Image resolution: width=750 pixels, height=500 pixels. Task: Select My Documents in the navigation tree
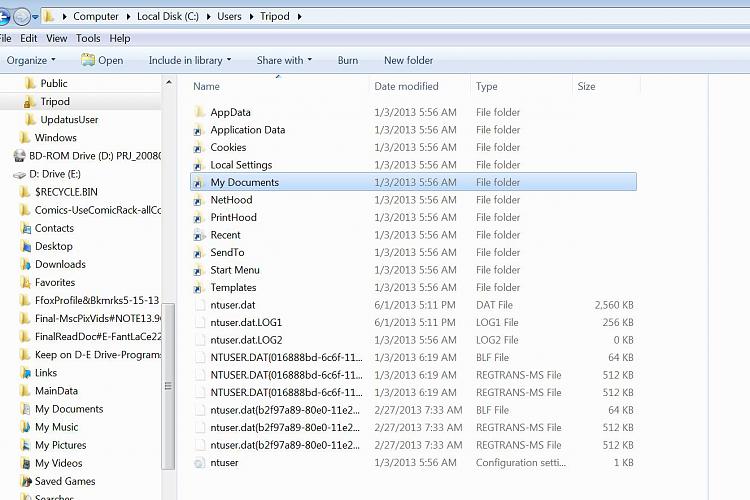[69, 409]
